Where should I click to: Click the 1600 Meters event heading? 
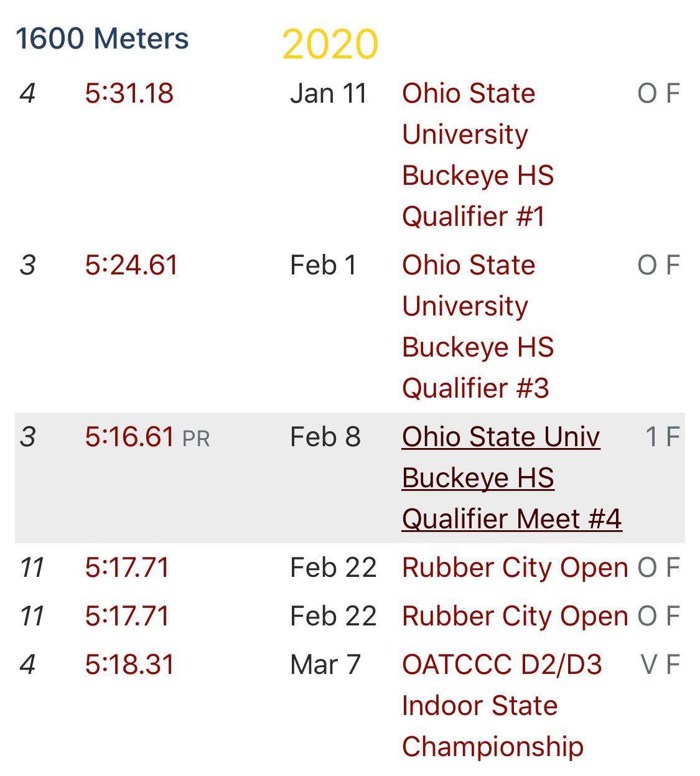(102, 39)
